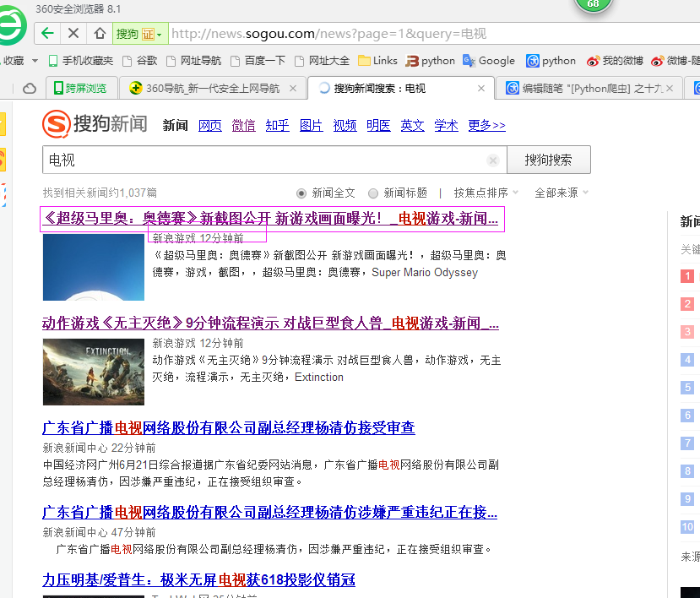Open the 超级马里奥：奥德赛 news headline
This screenshot has width=700, height=598.
270,219
